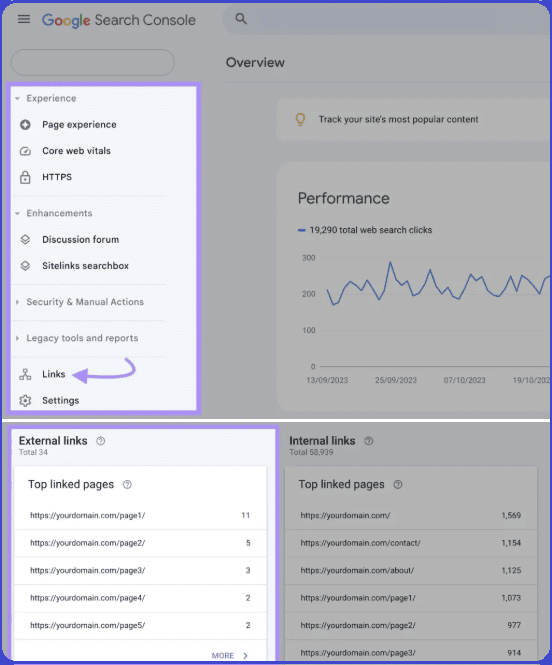Open help icon beside External links heading

click(100, 441)
